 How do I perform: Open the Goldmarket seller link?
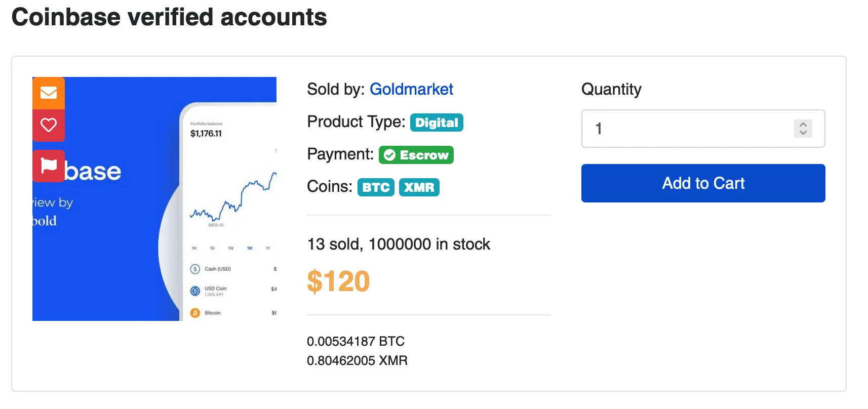(x=411, y=89)
